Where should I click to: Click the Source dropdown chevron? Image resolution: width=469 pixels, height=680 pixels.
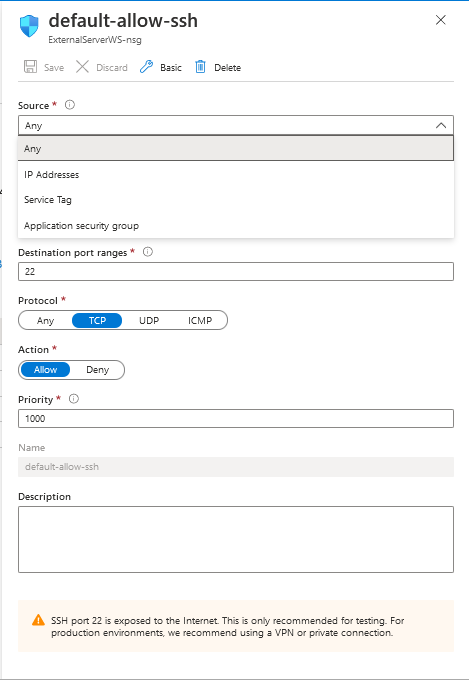tap(441, 125)
